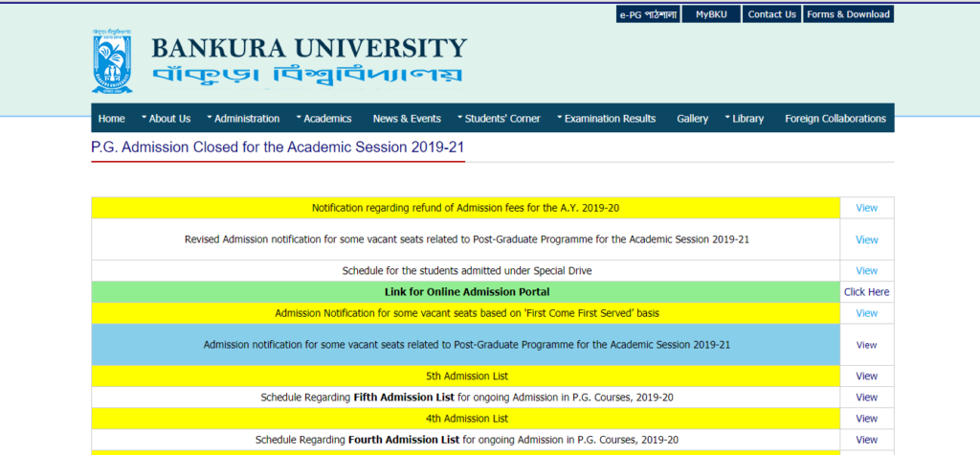The width and height of the screenshot is (980, 455).
Task: Click 'First Come First Served' notification text
Action: click(x=467, y=313)
